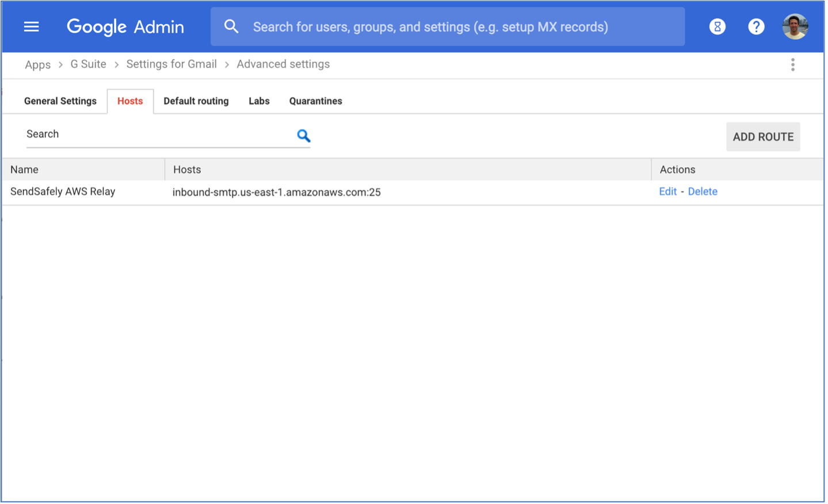
Task: Open the hamburger main menu
Action: click(31, 26)
